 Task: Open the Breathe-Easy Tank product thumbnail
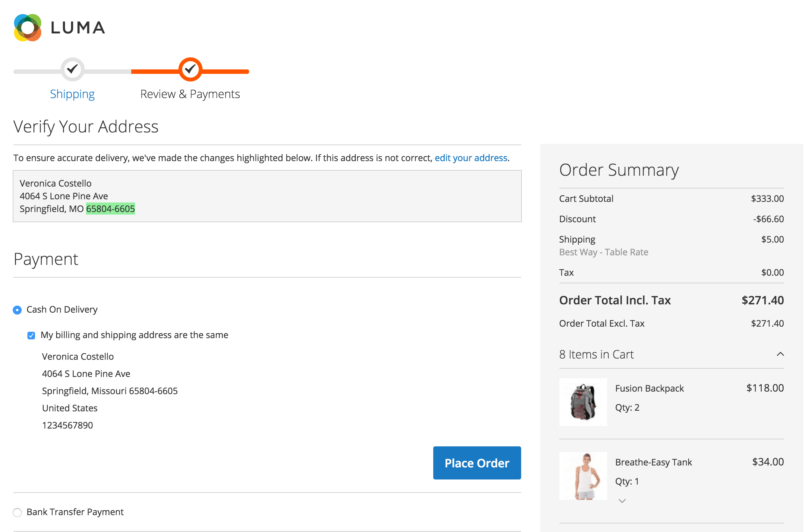pos(583,476)
